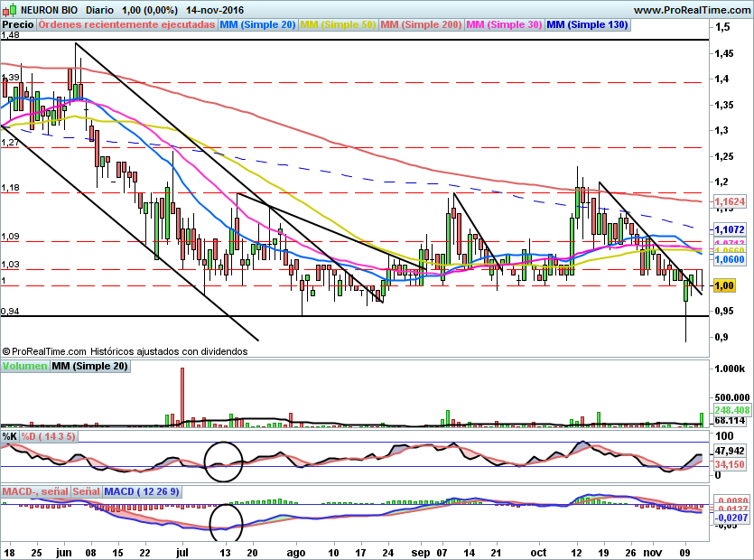This screenshot has height=560, width=754.
Task: Open the Volumen panel label
Action: pyautogui.click(x=24, y=367)
